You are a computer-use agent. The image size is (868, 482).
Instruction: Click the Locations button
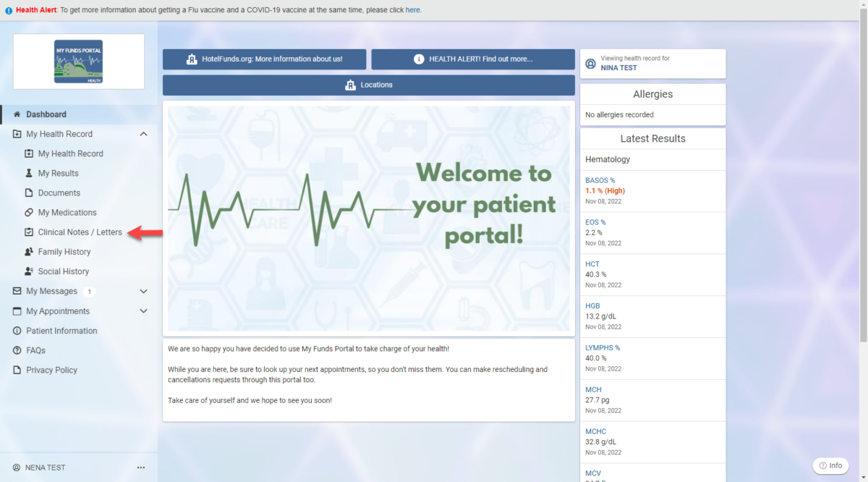click(369, 85)
